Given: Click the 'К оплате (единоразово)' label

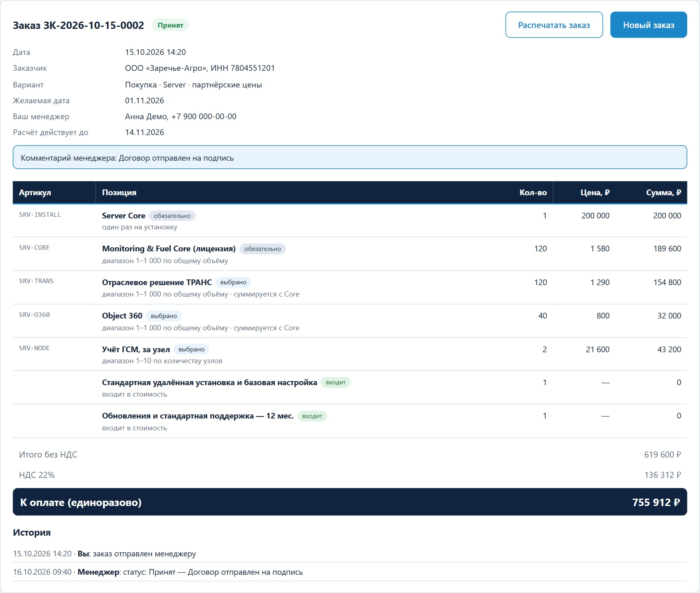Looking at the screenshot, I should [x=81, y=502].
